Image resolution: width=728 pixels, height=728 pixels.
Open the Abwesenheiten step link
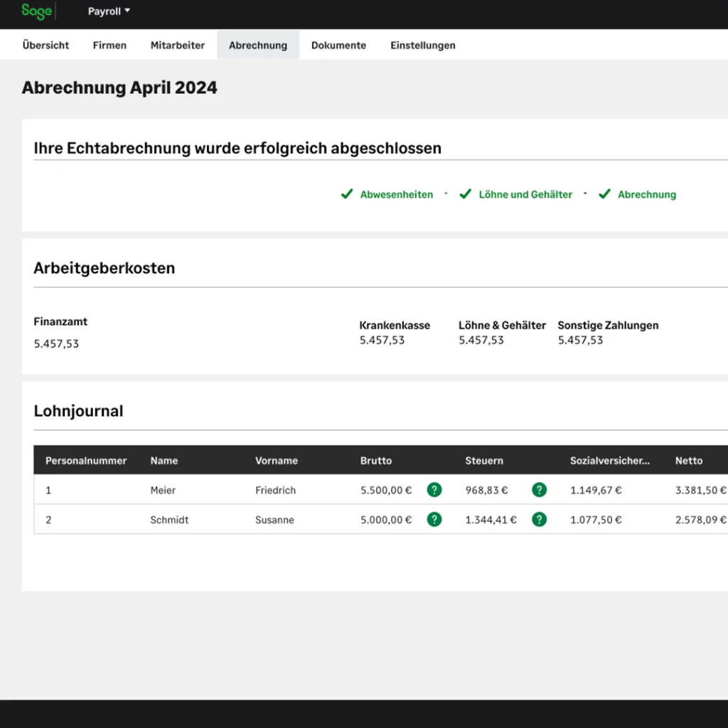(397, 195)
